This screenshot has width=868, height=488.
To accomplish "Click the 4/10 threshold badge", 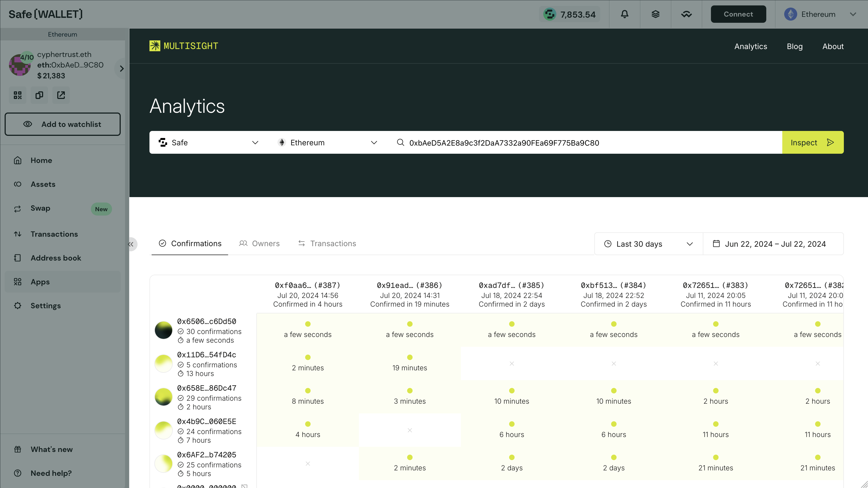I will point(27,57).
